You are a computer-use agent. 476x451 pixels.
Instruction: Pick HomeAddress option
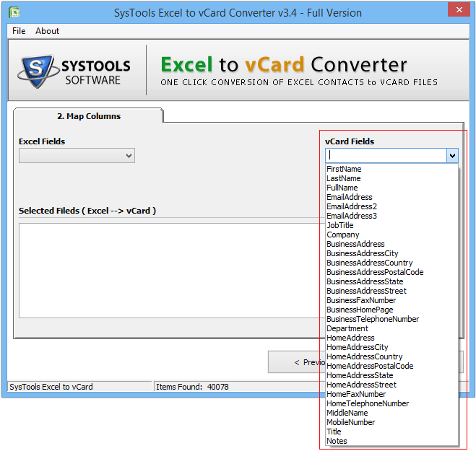pyautogui.click(x=391, y=338)
